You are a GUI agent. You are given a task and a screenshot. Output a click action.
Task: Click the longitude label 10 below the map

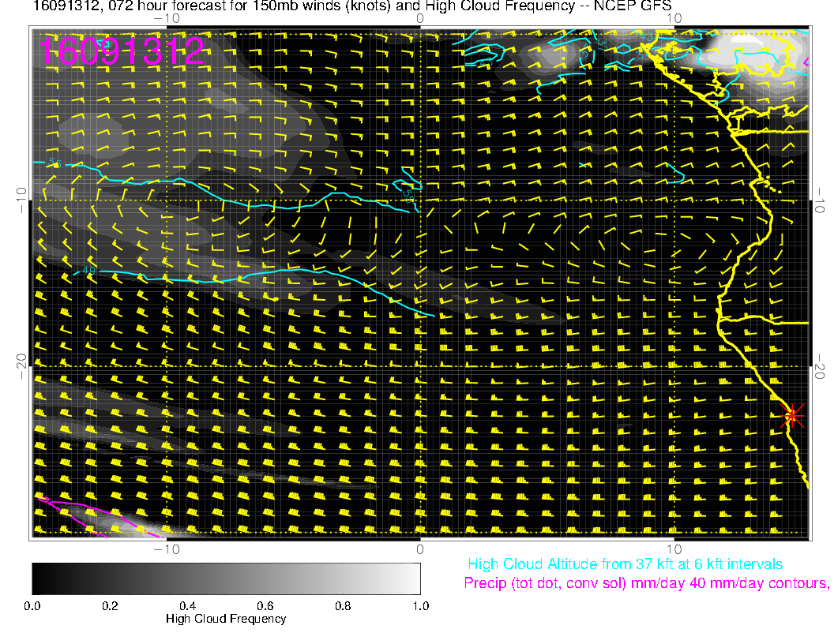(674, 549)
